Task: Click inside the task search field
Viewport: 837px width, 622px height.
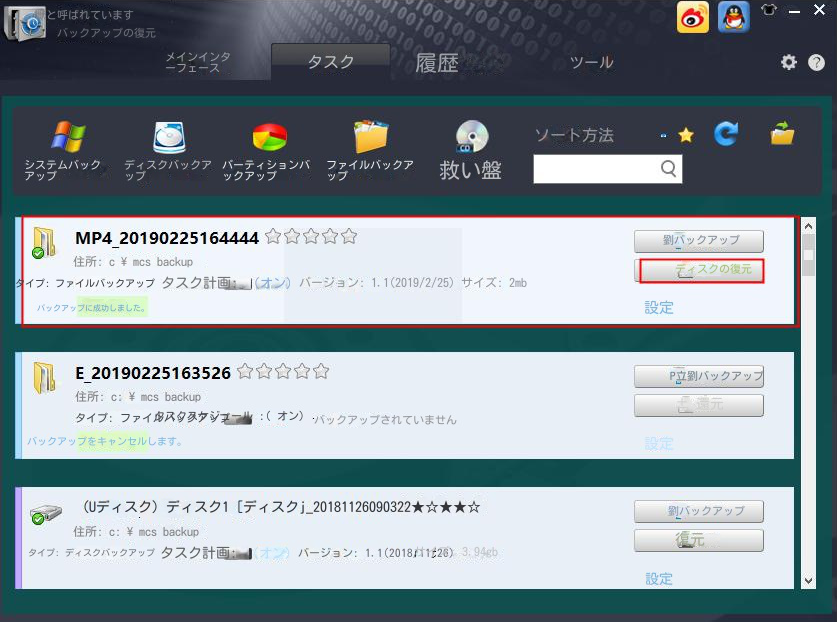Action: pos(600,169)
